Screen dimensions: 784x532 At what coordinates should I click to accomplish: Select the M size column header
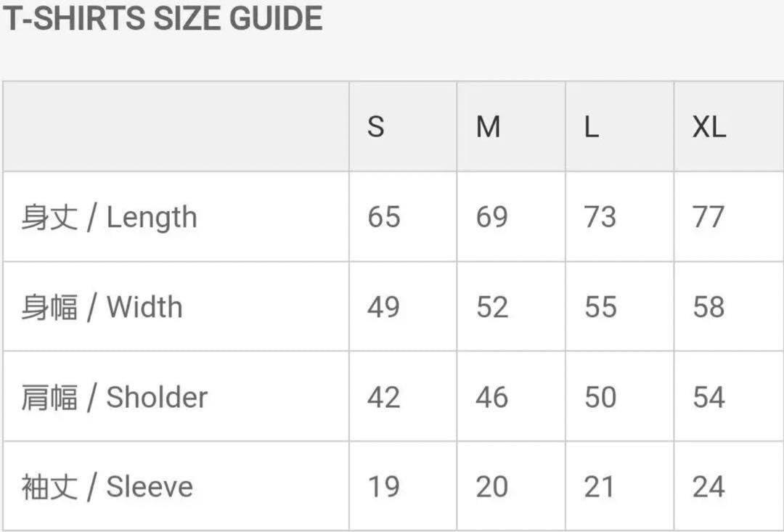click(488, 127)
